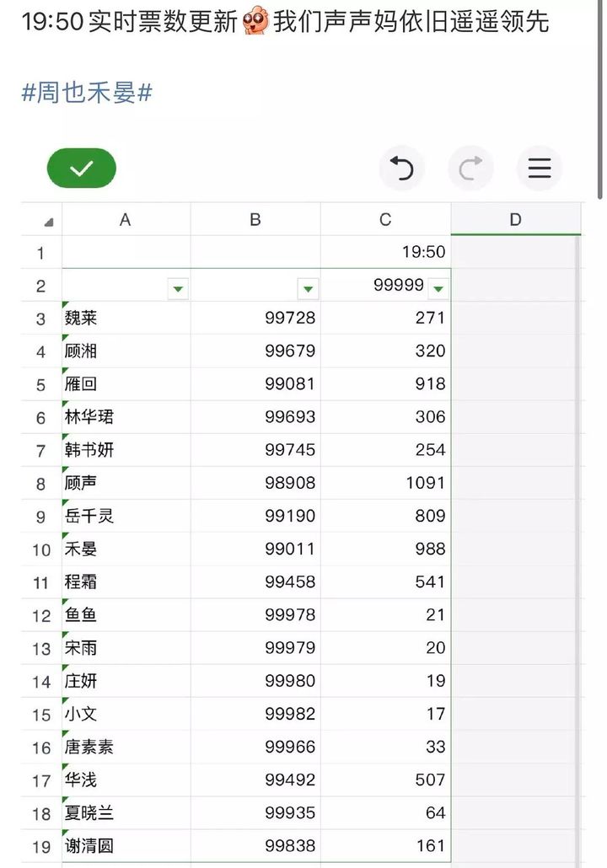Select row 19 header number

coord(41,847)
